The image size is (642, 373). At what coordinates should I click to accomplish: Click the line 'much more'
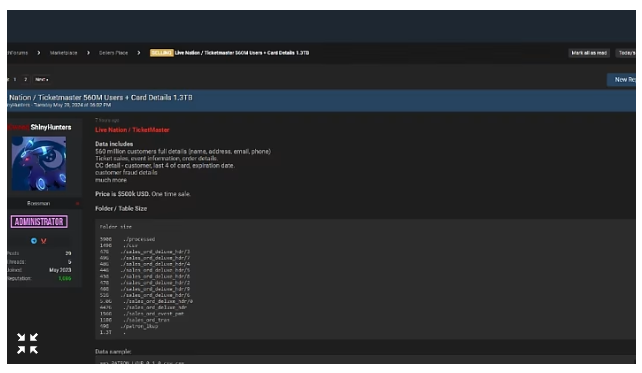111,180
